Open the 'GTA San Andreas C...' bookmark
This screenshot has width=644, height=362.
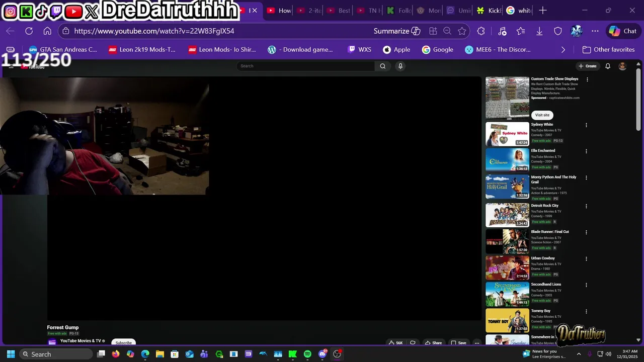coord(63,50)
